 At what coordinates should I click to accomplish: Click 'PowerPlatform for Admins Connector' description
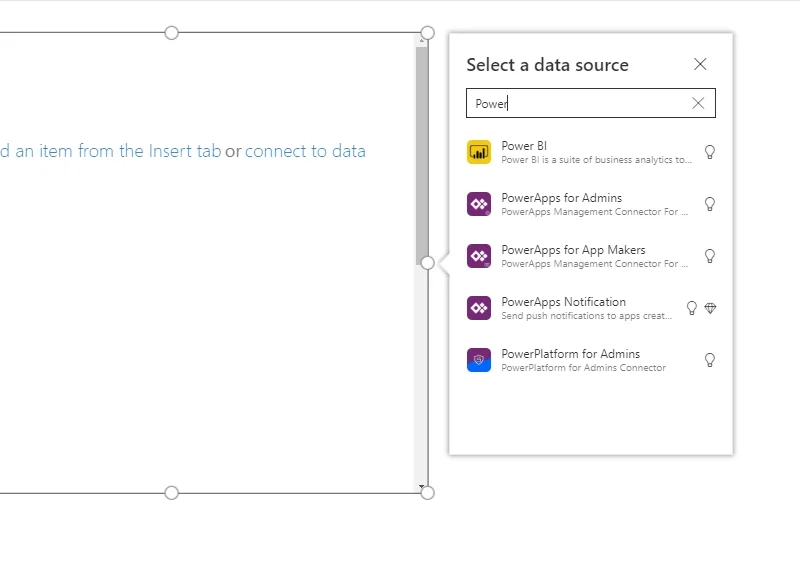584,368
